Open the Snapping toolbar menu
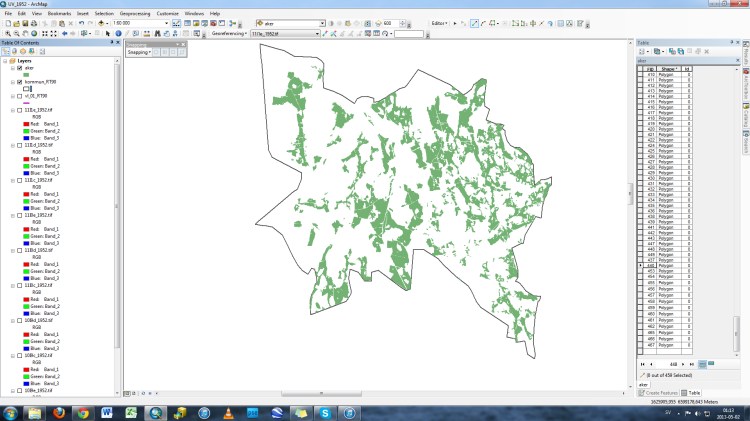The height and width of the screenshot is (421, 750). (x=139, y=52)
